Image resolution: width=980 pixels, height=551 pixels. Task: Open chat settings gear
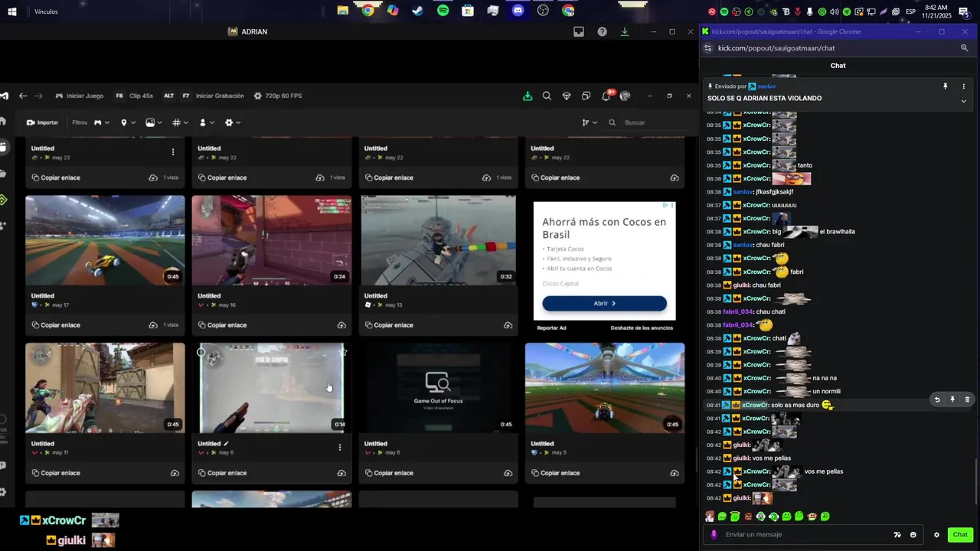click(x=936, y=535)
